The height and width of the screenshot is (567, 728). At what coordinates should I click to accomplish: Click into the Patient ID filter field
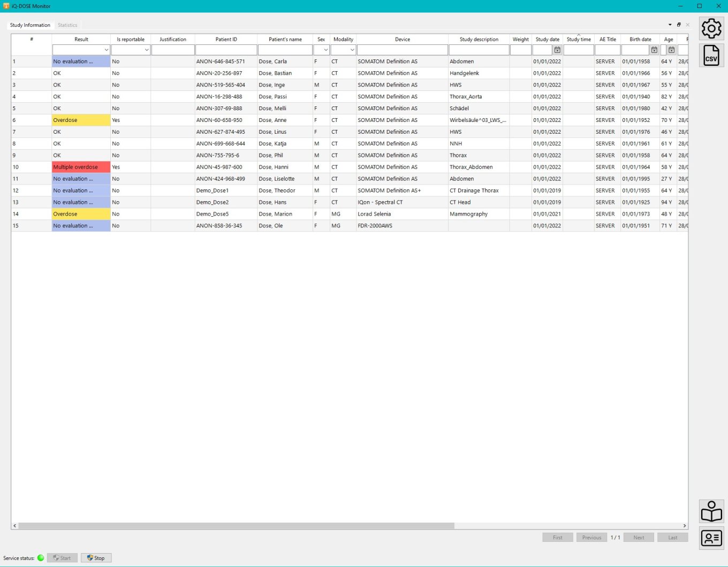(226, 50)
